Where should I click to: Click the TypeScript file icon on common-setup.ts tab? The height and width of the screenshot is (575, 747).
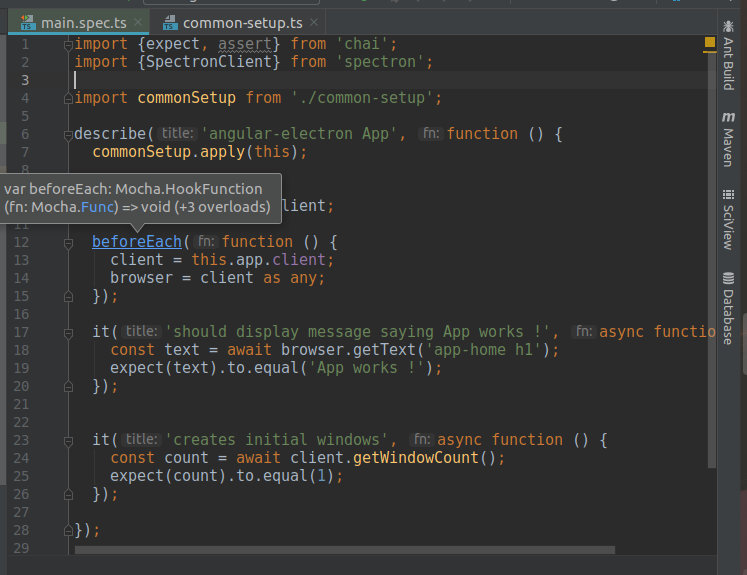(x=170, y=22)
